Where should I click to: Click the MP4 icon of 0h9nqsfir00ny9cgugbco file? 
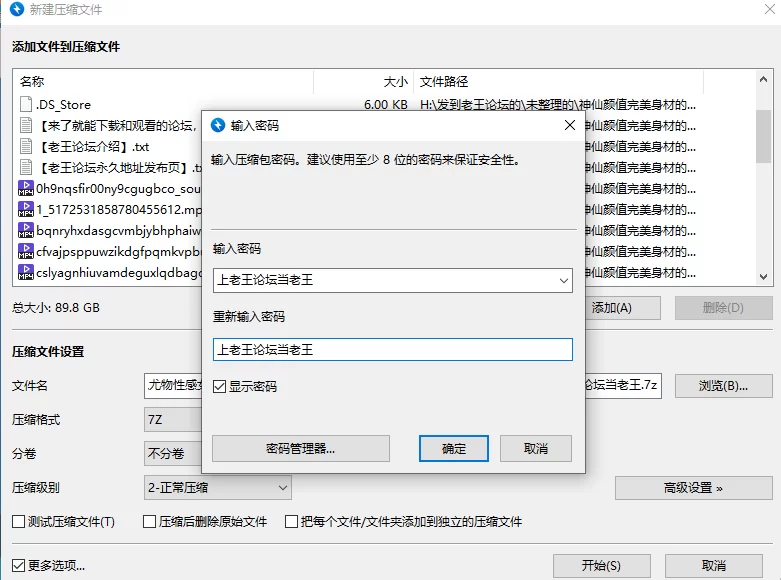click(26, 188)
